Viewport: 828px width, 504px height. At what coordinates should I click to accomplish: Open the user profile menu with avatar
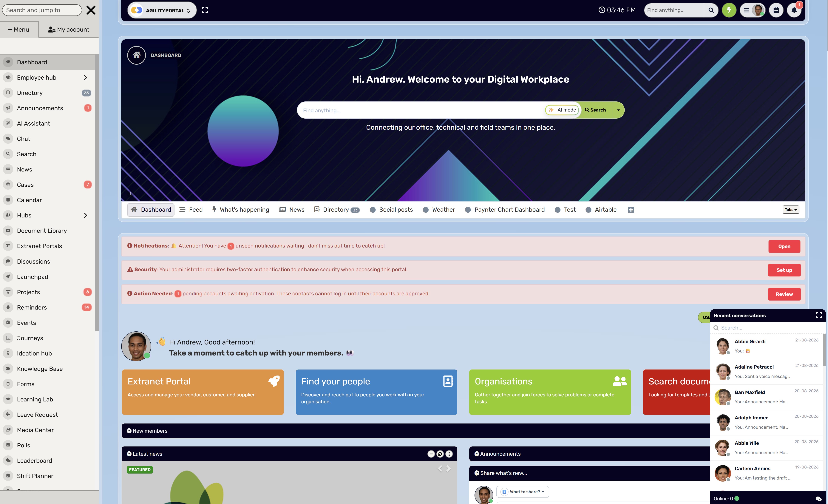click(x=753, y=10)
